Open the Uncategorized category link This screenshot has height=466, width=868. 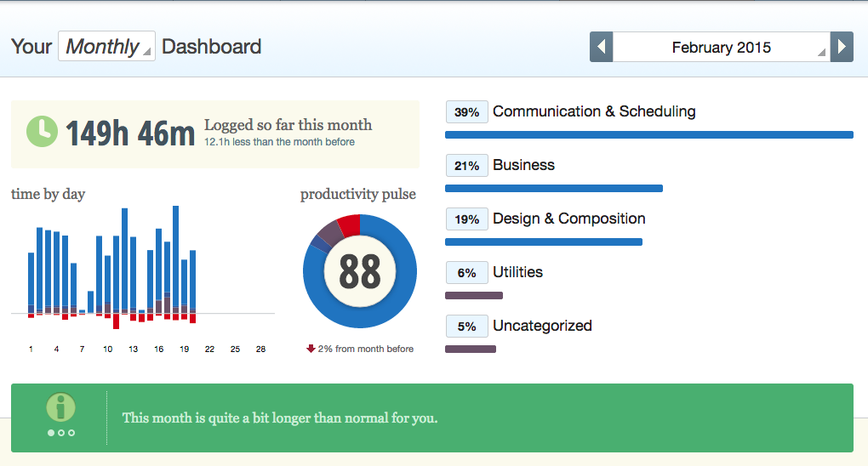point(542,326)
